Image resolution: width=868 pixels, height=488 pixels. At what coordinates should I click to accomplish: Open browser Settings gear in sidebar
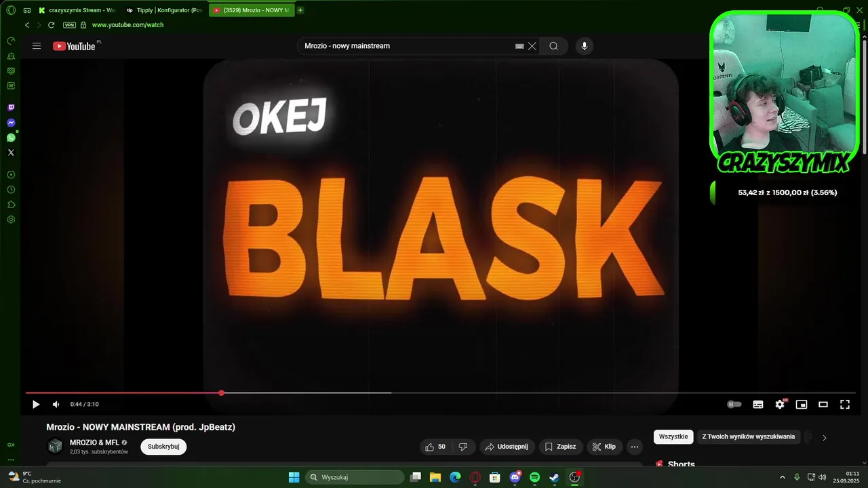pyautogui.click(x=11, y=220)
